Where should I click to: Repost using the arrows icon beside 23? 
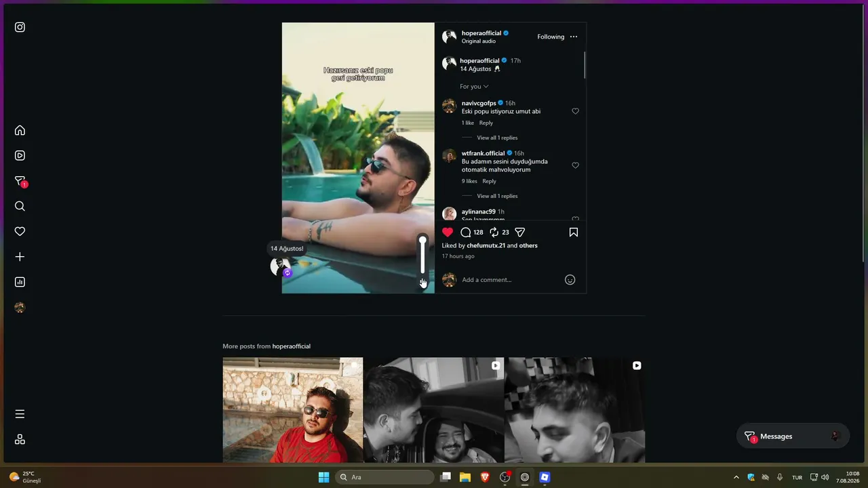point(494,232)
